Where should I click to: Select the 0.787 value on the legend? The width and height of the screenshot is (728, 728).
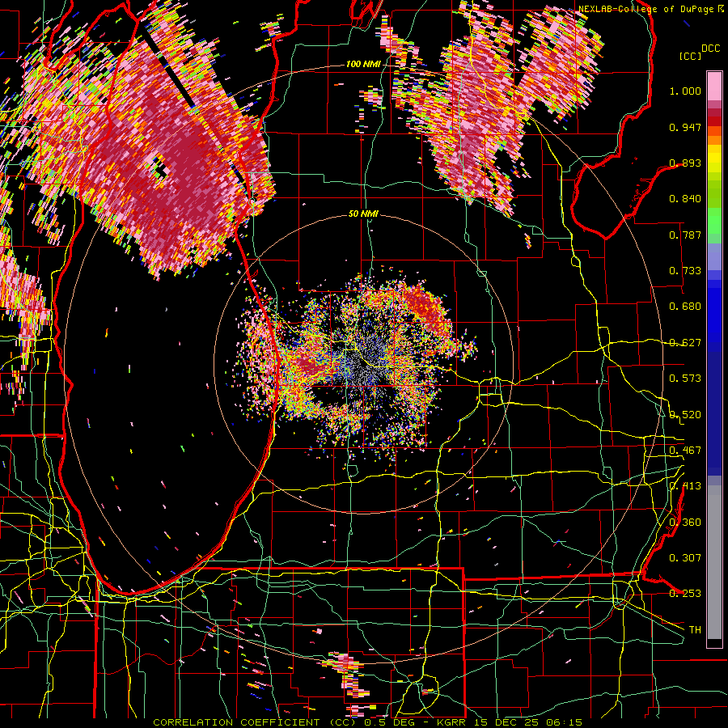[x=685, y=235]
